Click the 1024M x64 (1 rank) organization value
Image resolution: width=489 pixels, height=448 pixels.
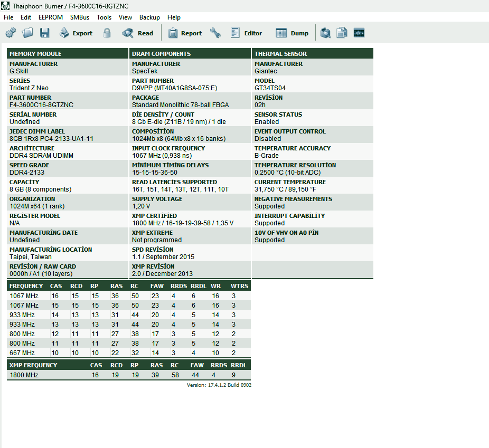[37, 206]
